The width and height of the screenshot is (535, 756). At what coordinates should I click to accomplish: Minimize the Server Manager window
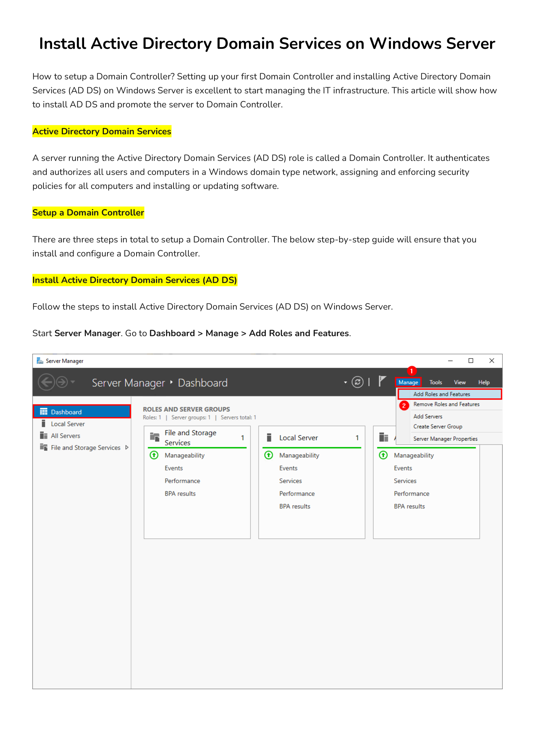[450, 361]
